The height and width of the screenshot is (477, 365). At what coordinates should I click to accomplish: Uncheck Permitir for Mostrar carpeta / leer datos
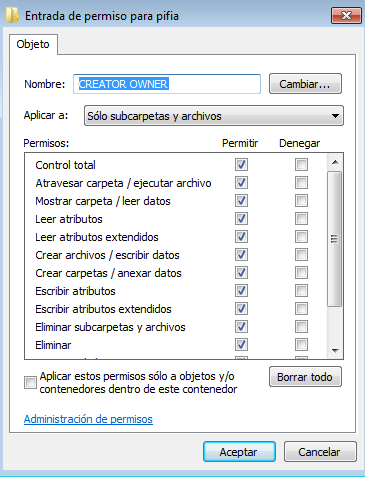click(x=241, y=200)
